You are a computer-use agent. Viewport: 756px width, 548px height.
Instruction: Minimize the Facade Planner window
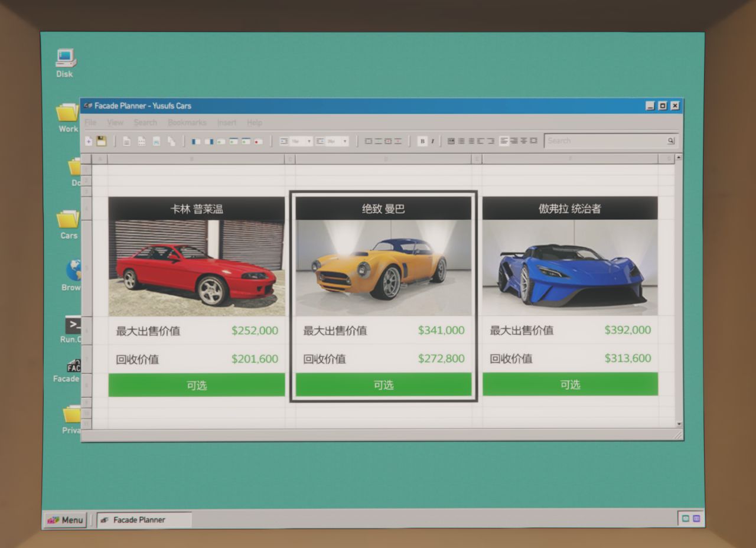point(650,106)
